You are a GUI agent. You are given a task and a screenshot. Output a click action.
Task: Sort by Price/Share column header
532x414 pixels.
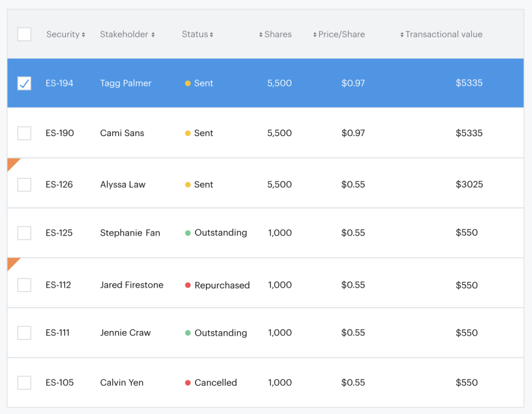coord(339,34)
